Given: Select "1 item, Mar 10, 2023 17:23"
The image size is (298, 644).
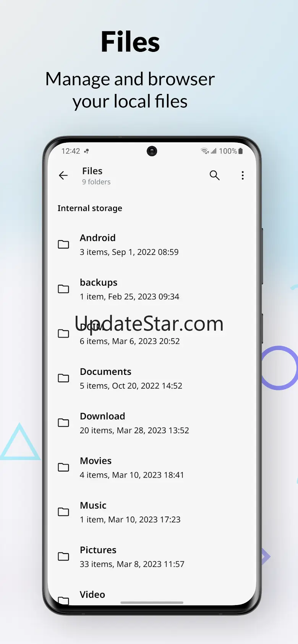Looking at the screenshot, I should 130,520.
